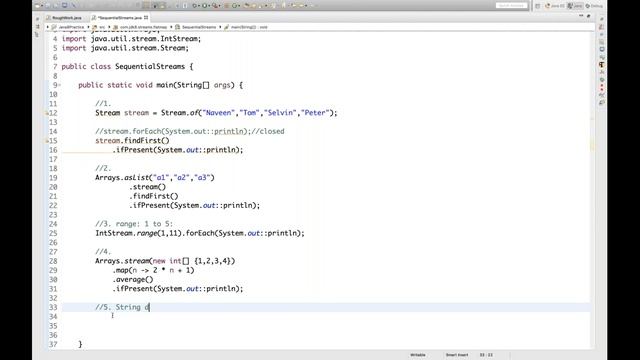Click line number 25 in the gutter
Viewport: 640px width, 360px height.
click(53, 233)
